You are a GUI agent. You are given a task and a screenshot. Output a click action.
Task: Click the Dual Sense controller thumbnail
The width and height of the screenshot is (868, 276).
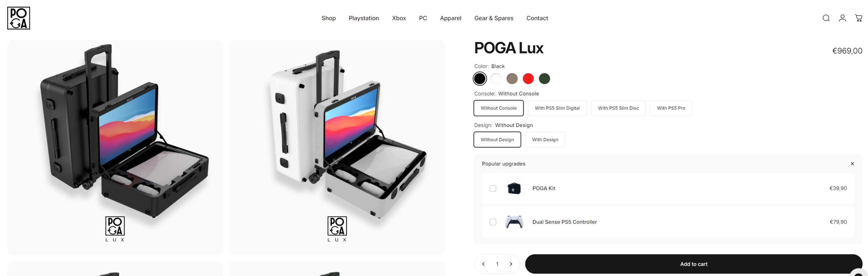[x=513, y=222]
